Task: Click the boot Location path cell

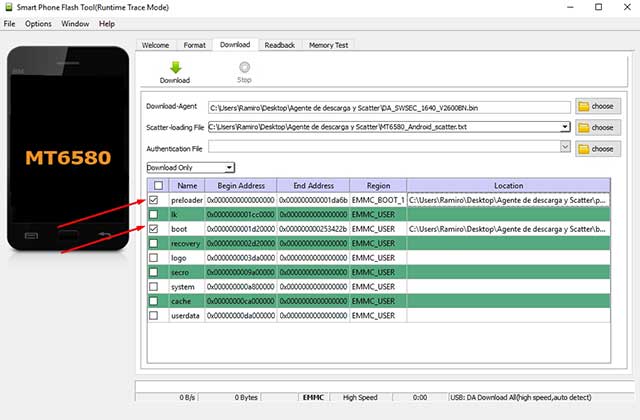Action: (x=509, y=229)
